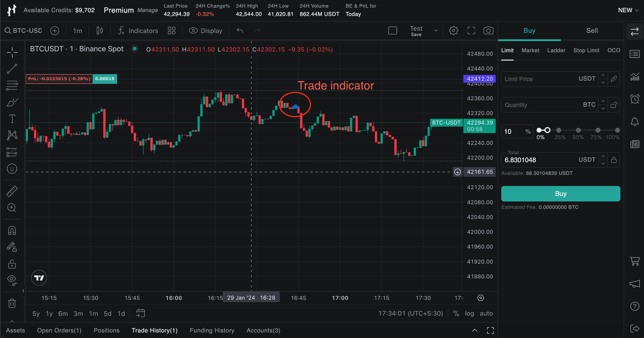
Task: Toggle lock all drawing tools
Action: 12,264
